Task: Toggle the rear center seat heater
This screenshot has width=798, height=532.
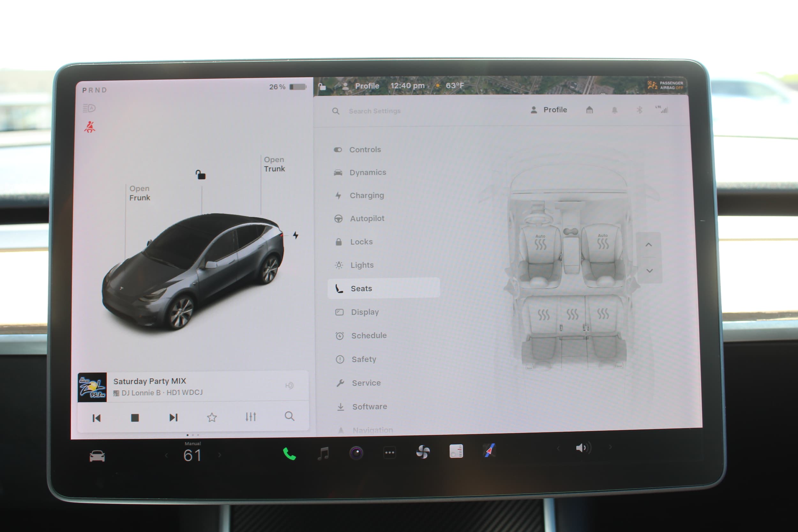Action: (572, 314)
